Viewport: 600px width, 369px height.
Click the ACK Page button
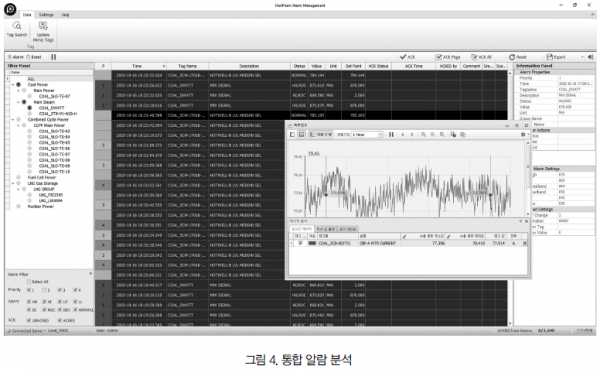448,57
